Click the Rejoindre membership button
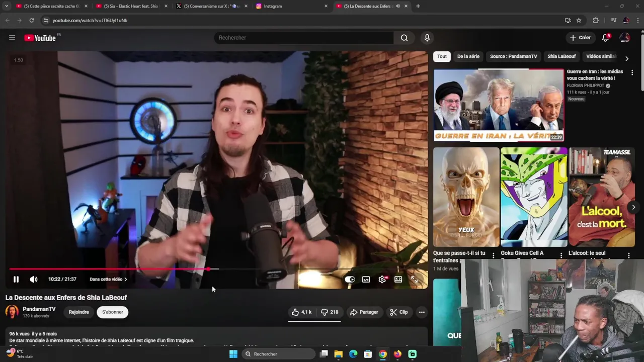The width and height of the screenshot is (644, 362). [78, 312]
